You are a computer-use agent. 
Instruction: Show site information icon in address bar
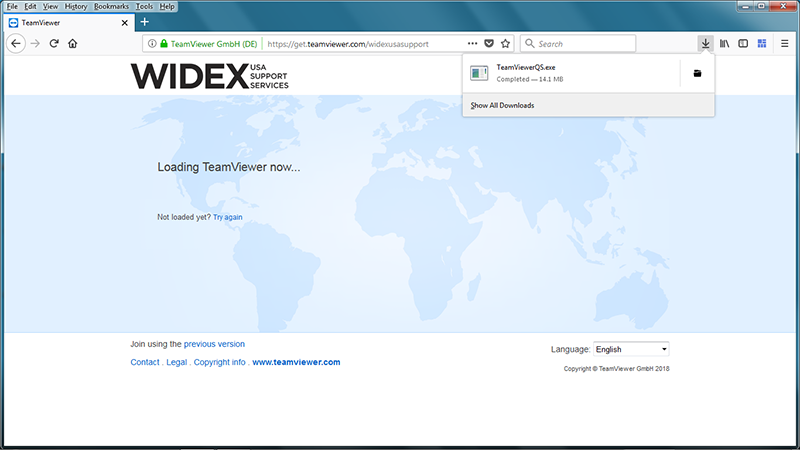pos(151,44)
